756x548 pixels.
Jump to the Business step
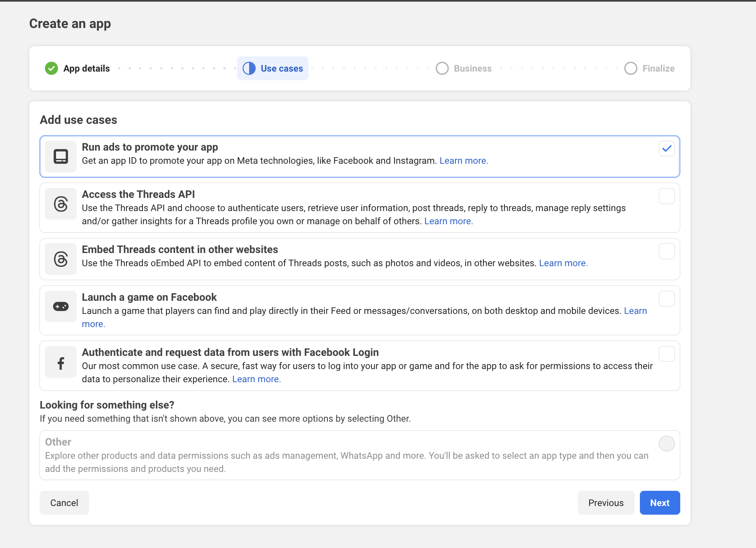click(464, 68)
